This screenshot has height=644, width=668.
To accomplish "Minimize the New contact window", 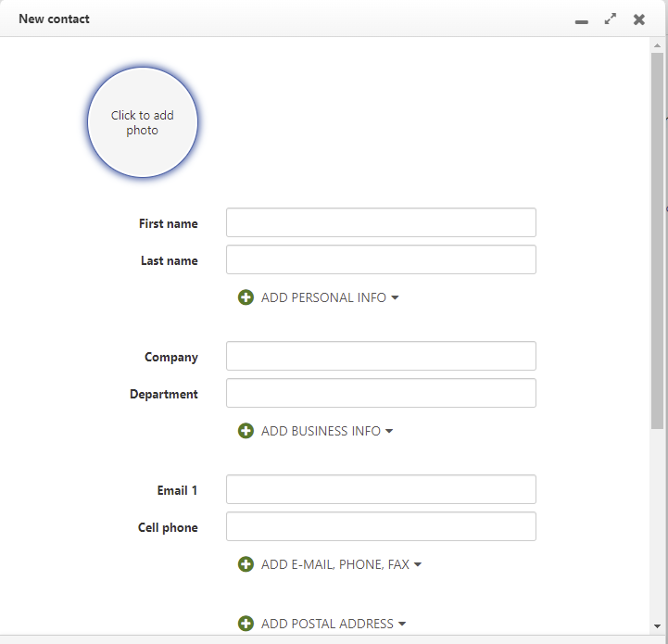I will (582, 19).
